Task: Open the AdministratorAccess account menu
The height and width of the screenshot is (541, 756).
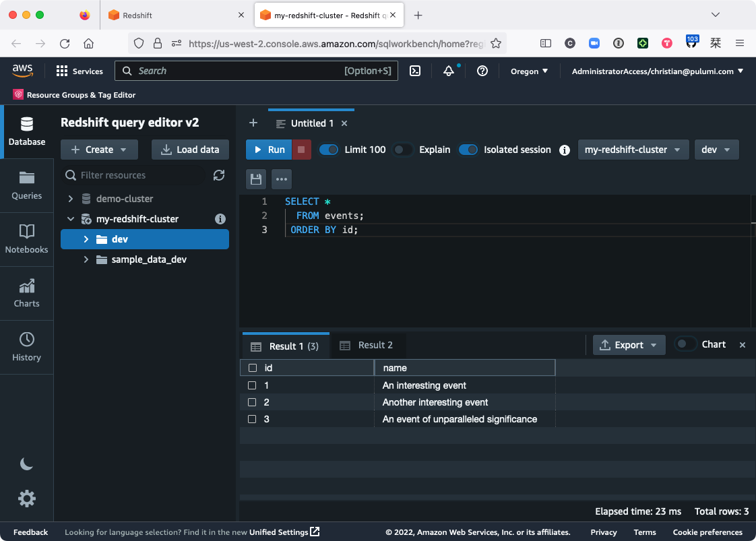Action: tap(657, 71)
